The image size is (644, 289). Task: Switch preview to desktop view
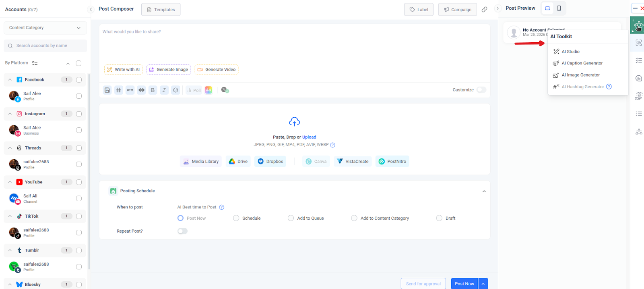pyautogui.click(x=547, y=8)
